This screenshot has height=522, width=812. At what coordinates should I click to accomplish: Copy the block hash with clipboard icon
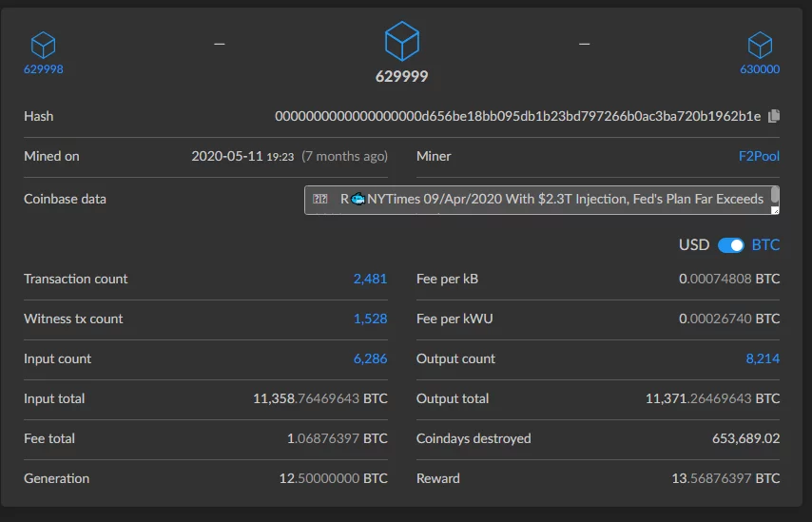coord(774,116)
